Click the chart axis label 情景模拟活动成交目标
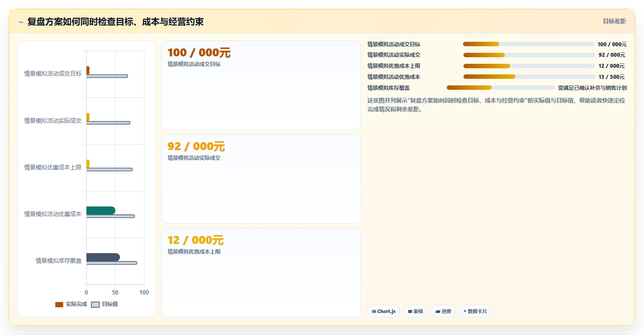The width and height of the screenshot is (644, 335). (x=53, y=74)
